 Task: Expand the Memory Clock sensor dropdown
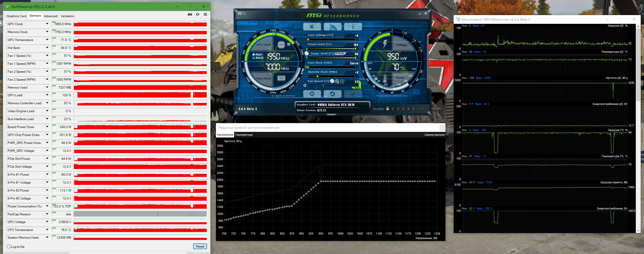[47, 32]
